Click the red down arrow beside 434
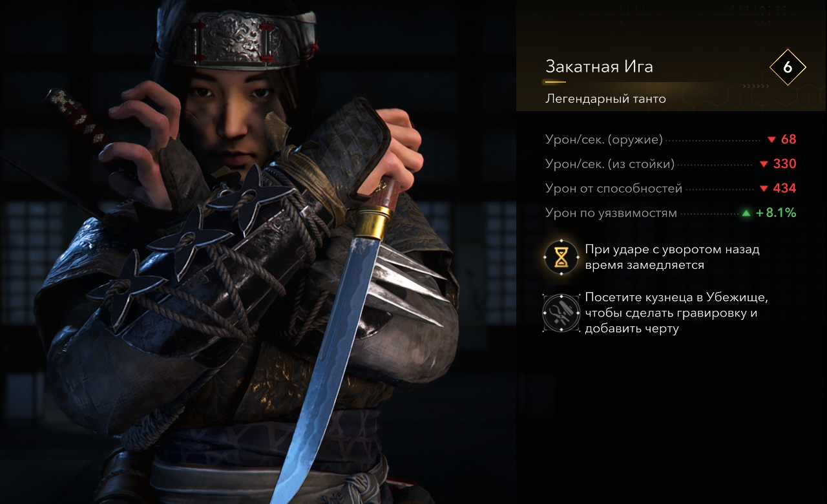 pos(763,189)
